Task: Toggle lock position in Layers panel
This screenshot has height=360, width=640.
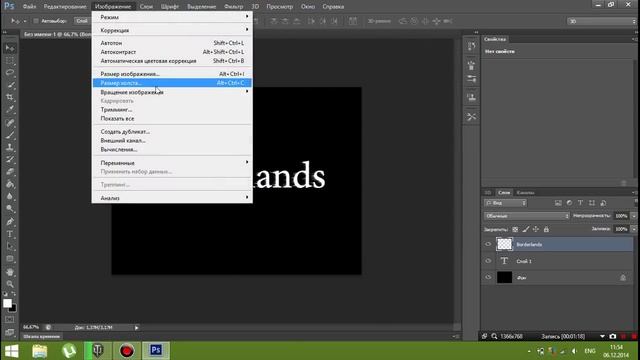Action: point(536,229)
